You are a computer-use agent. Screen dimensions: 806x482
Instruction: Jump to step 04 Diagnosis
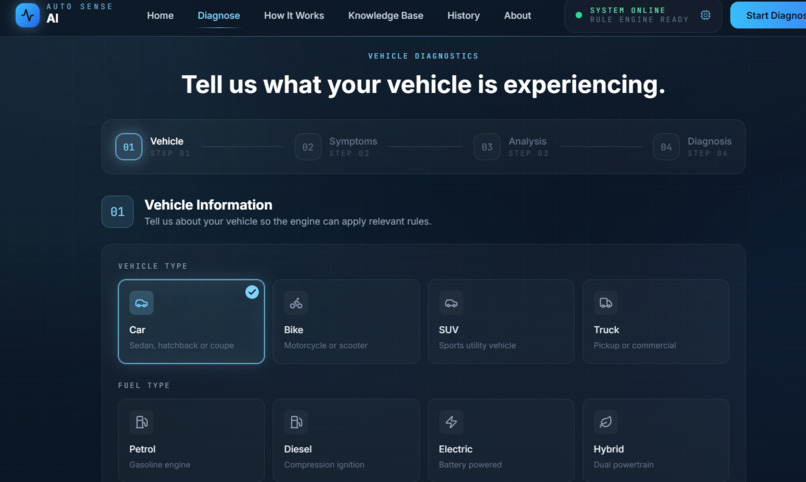pyautogui.click(x=692, y=146)
